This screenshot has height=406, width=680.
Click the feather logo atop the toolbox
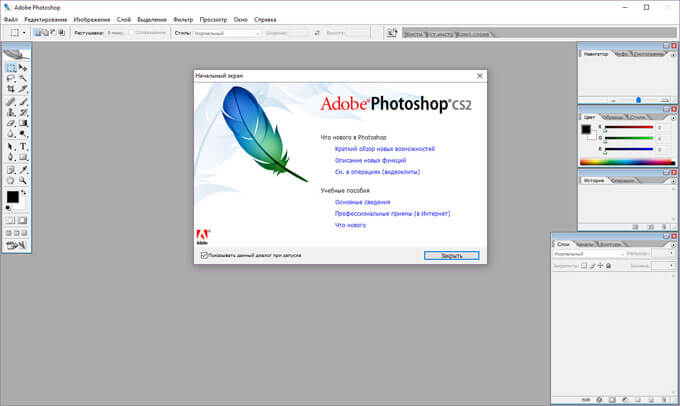click(16, 55)
